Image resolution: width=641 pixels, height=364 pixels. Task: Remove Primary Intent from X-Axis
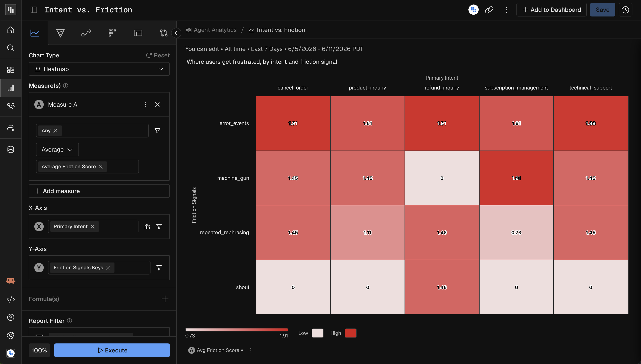pos(93,227)
